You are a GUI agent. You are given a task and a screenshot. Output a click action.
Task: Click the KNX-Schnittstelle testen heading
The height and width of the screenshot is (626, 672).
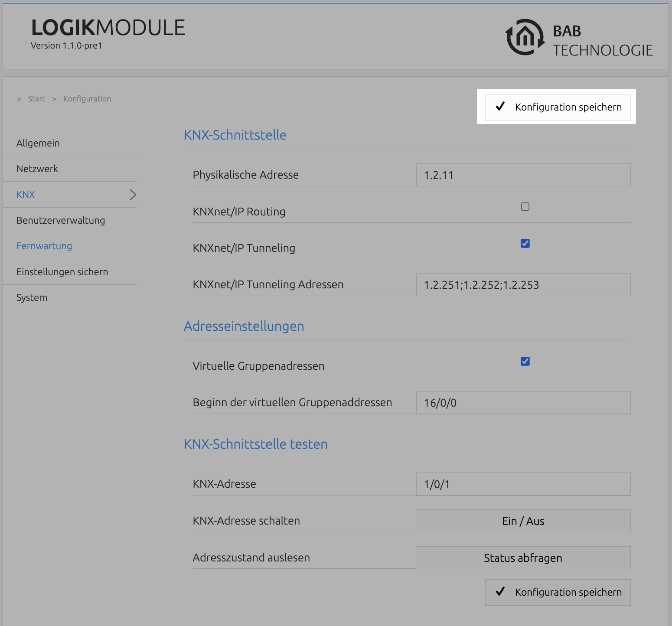tap(256, 444)
